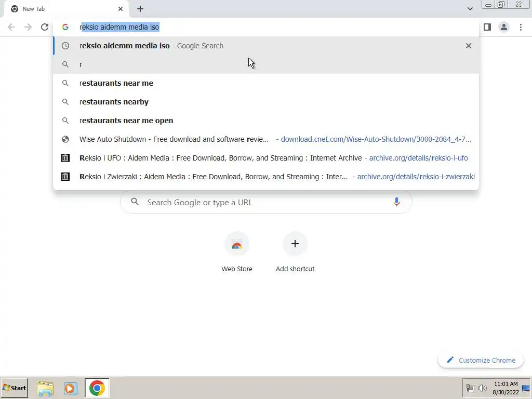Click the magnifier icon in the Google search box
532x399 pixels.
point(135,202)
